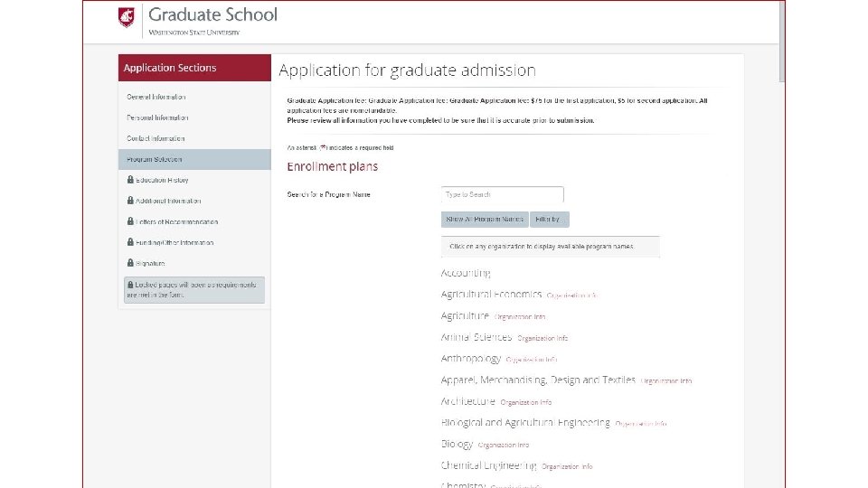The width and height of the screenshot is (868, 488).
Task: Click the Application for graduate admission heading
Action: pos(407,70)
